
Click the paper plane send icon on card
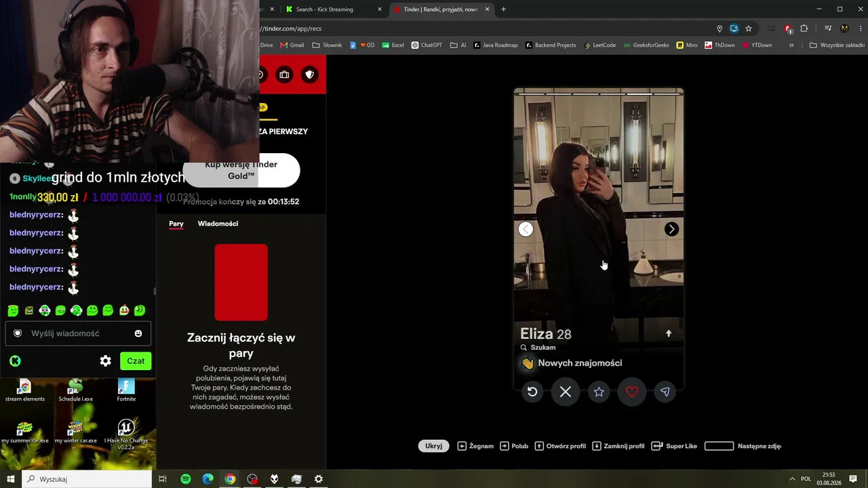point(665,392)
